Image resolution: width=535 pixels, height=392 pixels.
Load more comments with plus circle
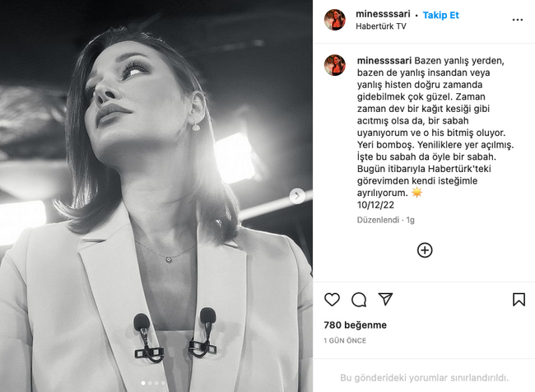425,250
